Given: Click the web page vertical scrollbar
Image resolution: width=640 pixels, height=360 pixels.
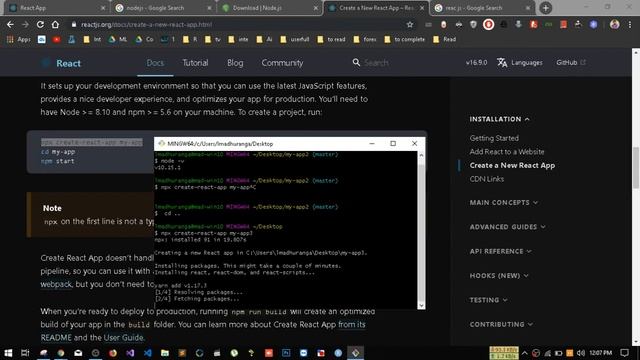Looking at the screenshot, I should tap(636, 196).
